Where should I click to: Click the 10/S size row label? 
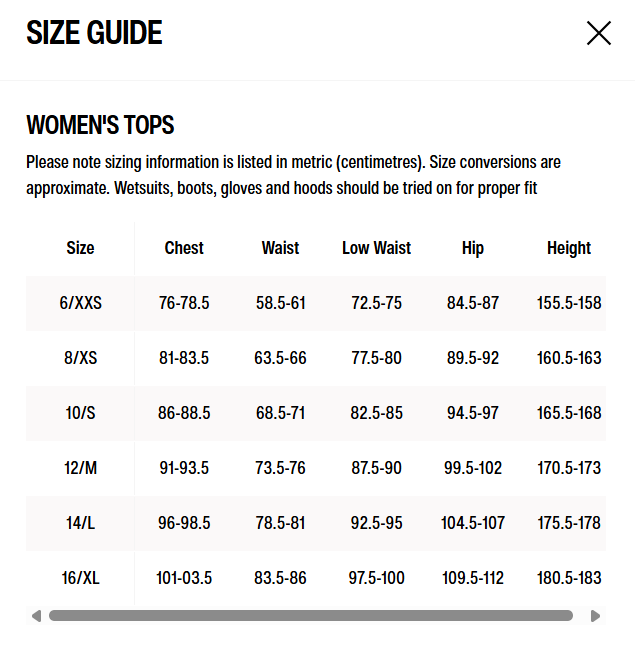[80, 413]
